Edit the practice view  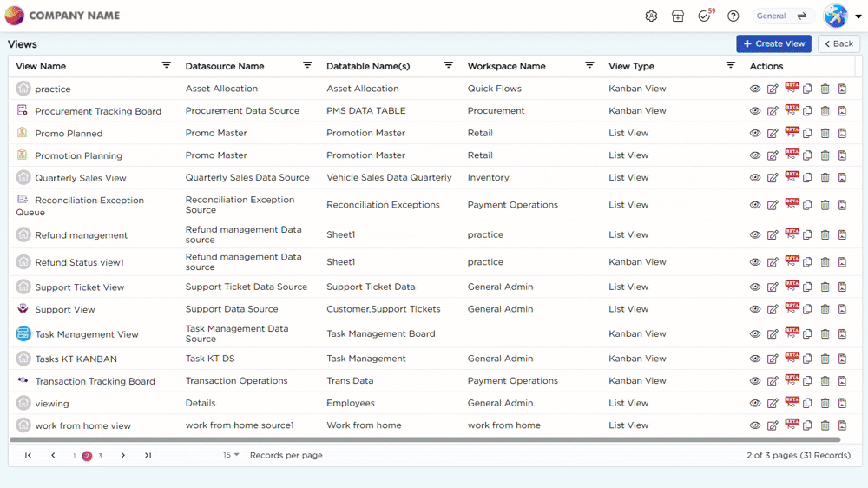tap(773, 89)
